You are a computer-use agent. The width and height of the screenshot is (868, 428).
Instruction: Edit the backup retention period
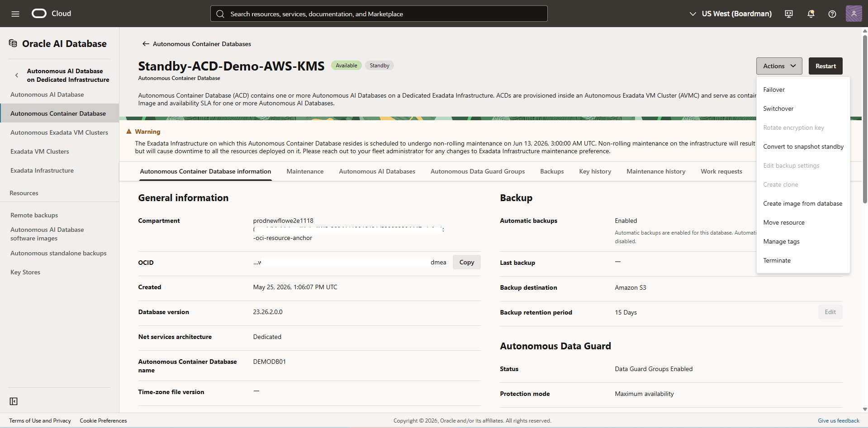tap(830, 312)
